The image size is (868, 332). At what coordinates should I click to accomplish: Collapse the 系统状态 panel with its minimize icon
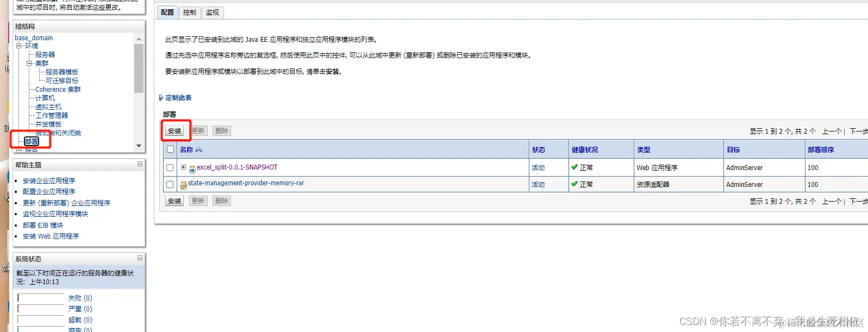pos(140,258)
